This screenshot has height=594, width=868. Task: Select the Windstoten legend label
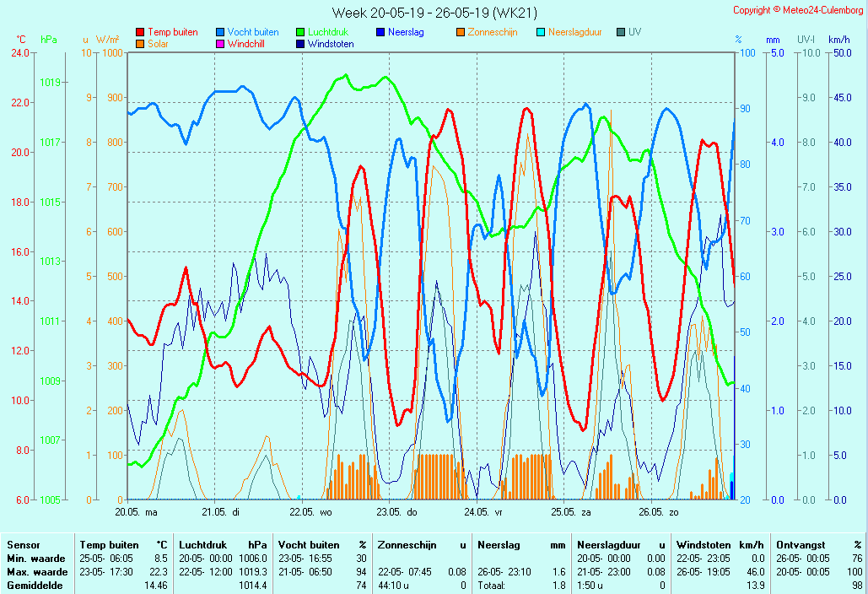[331, 44]
